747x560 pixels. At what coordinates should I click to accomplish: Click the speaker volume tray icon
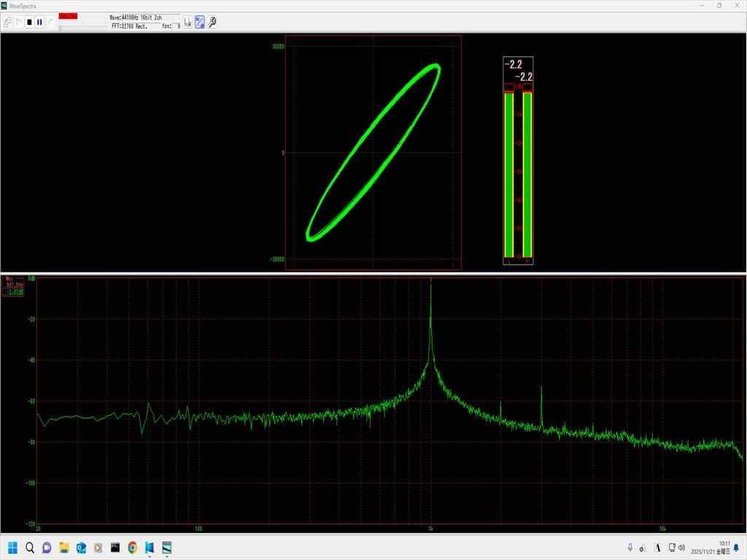(681, 547)
